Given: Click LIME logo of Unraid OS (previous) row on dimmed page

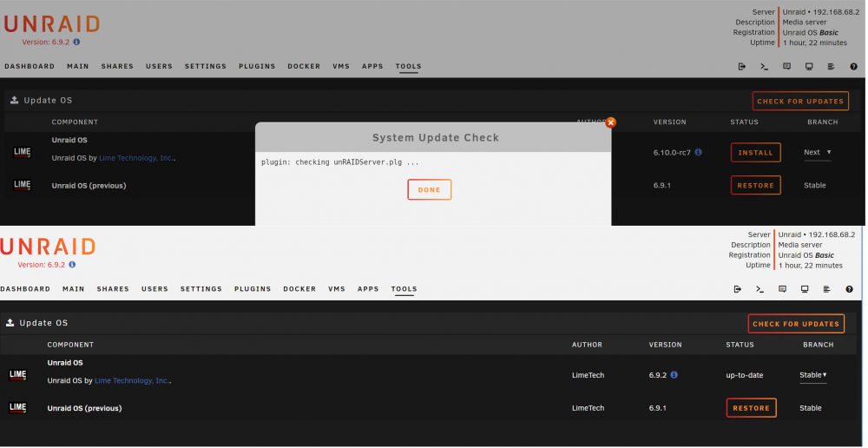Looking at the screenshot, I should tap(23, 185).
